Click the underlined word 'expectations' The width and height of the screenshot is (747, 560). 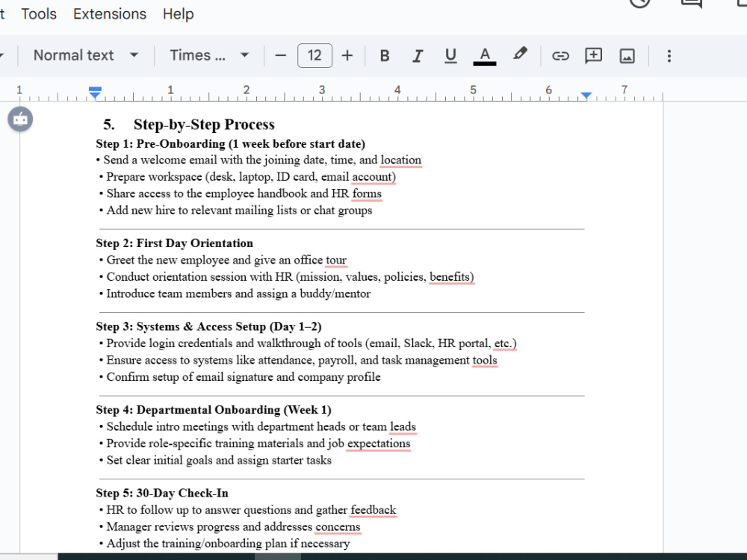click(378, 444)
